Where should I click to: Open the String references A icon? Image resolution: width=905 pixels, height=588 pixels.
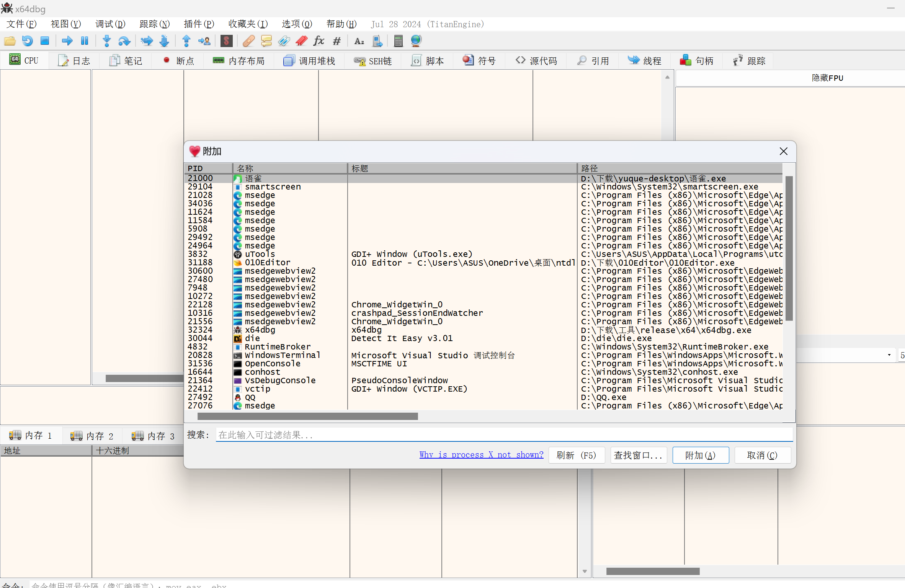point(359,41)
